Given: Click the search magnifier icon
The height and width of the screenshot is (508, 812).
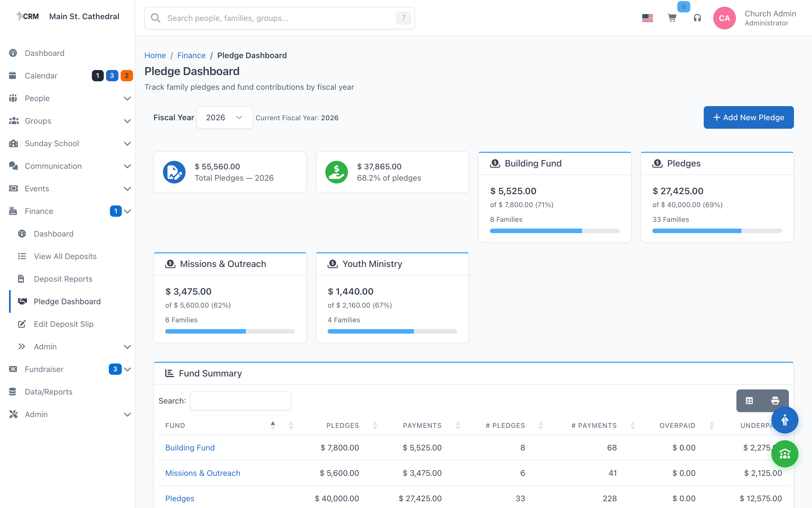Looking at the screenshot, I should point(155,18).
